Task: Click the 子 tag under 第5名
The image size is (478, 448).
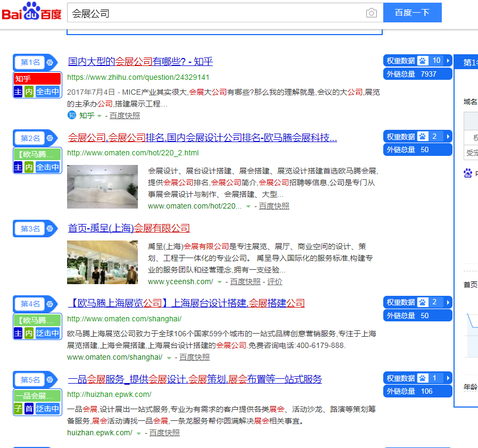Action: [18, 409]
